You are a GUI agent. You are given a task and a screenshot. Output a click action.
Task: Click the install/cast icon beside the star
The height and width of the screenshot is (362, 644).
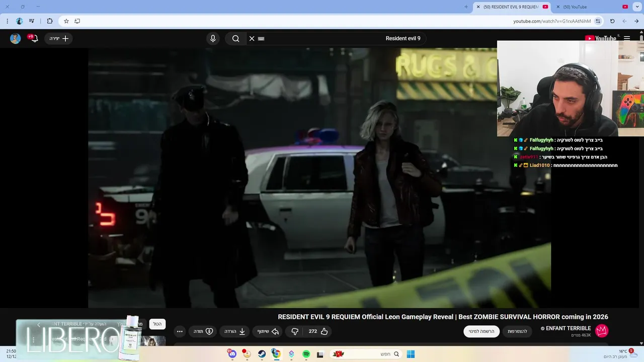pyautogui.click(x=77, y=21)
